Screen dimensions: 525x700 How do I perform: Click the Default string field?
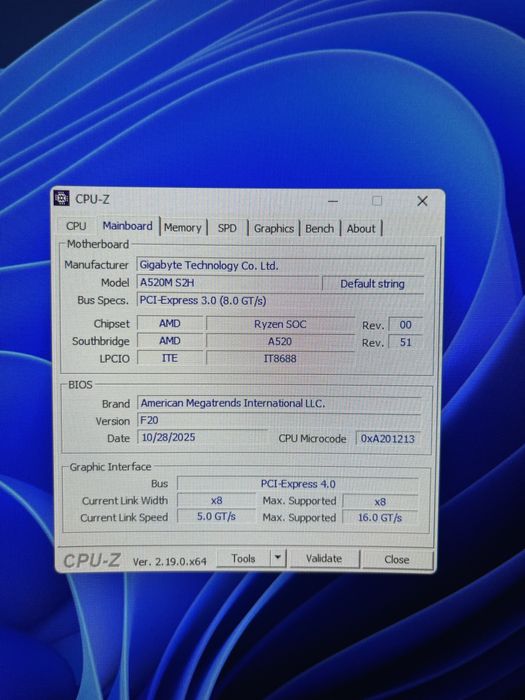372,284
